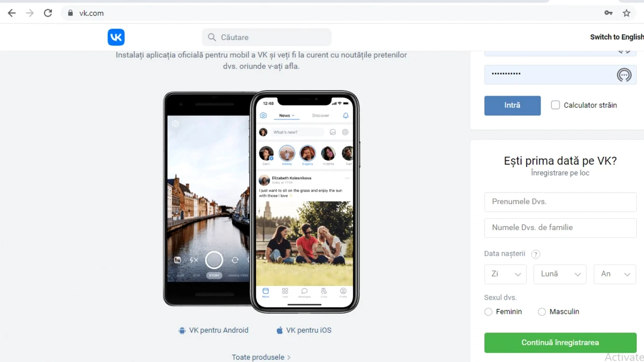The height and width of the screenshot is (362, 644).
Task: Click the lock icon beside vk.com
Action: click(x=70, y=13)
